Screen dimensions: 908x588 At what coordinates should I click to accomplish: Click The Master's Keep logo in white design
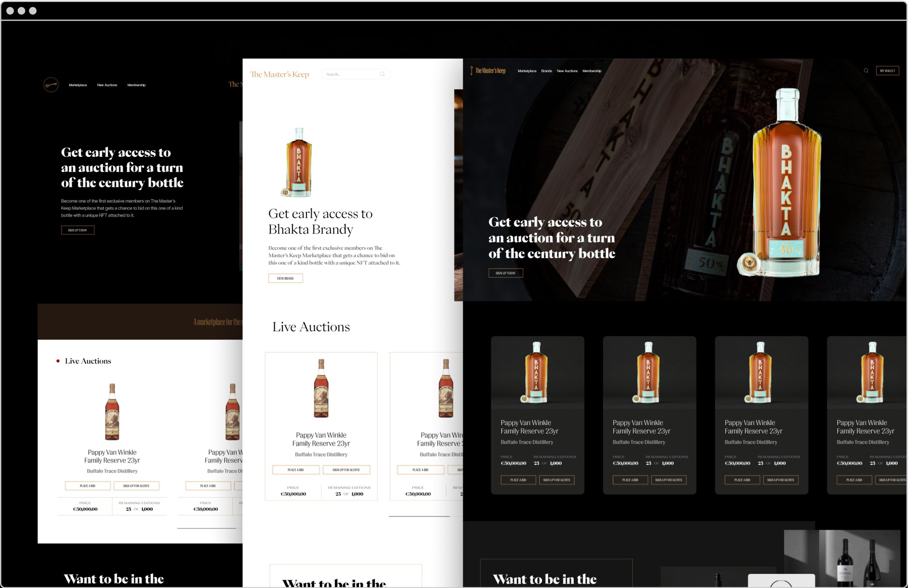tap(280, 74)
